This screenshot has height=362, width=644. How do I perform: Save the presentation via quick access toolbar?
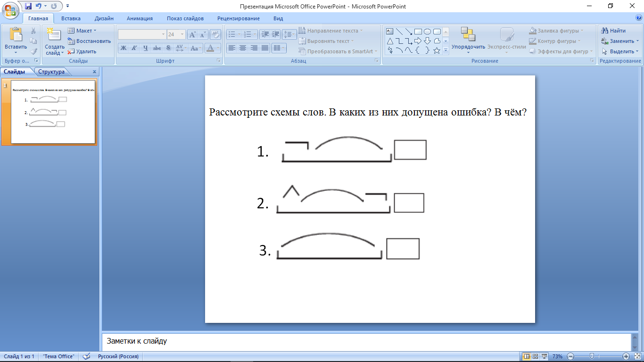[x=28, y=6]
